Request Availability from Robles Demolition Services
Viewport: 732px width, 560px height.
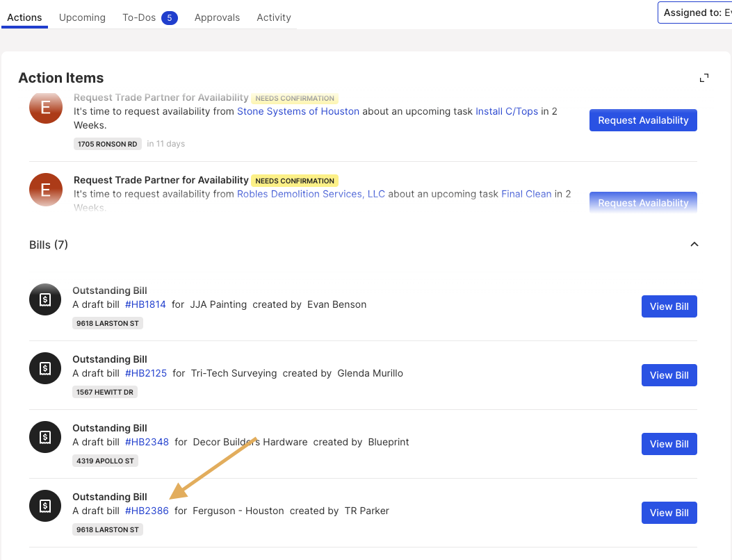pos(643,203)
